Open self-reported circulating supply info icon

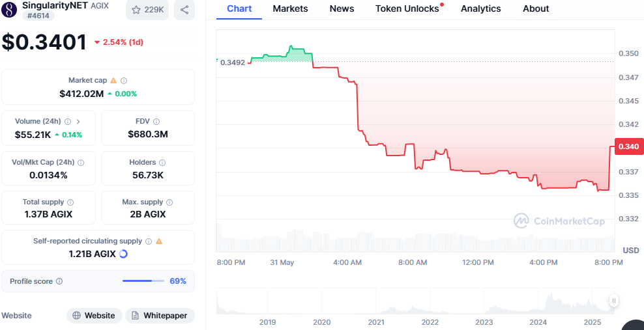tap(149, 241)
